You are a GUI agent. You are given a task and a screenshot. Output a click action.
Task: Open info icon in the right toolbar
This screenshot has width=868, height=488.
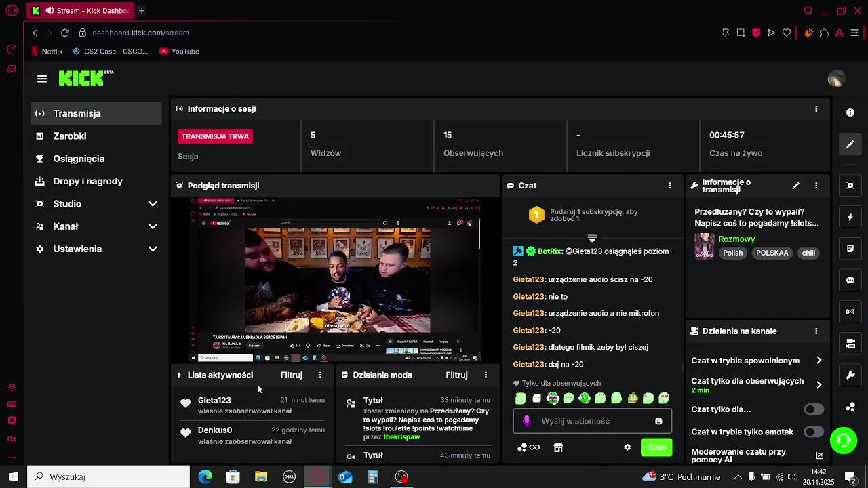coord(850,113)
